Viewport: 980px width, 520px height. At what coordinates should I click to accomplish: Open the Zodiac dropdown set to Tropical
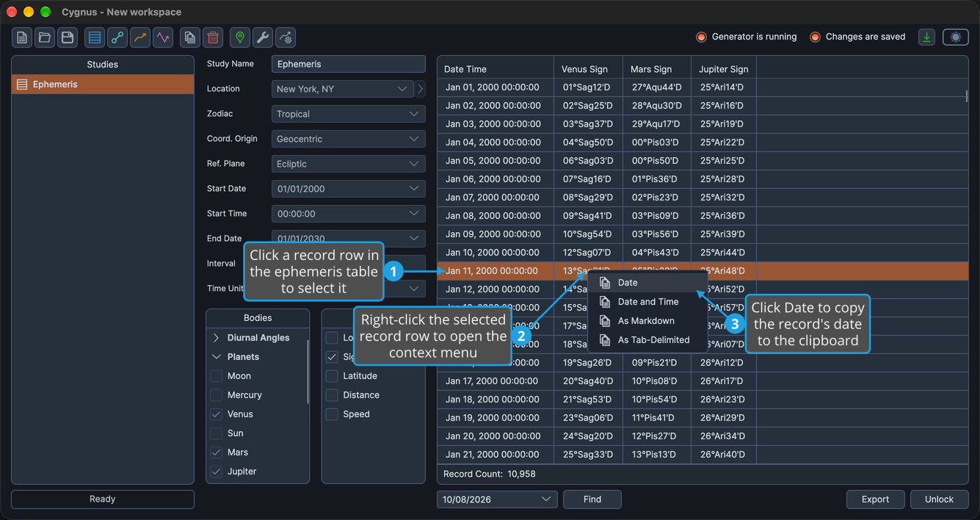tap(348, 114)
